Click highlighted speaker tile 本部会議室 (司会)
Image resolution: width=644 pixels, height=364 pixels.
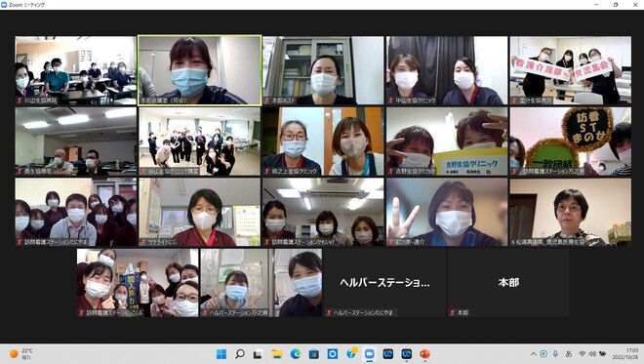point(200,70)
